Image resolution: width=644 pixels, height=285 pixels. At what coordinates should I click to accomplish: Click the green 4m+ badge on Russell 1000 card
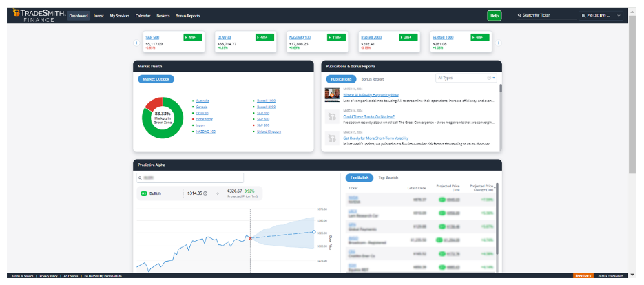480,37
